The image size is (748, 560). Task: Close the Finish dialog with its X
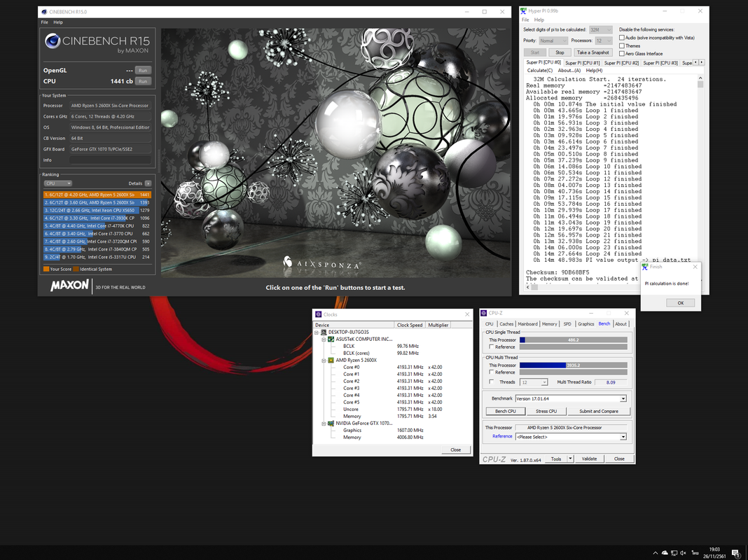click(695, 267)
